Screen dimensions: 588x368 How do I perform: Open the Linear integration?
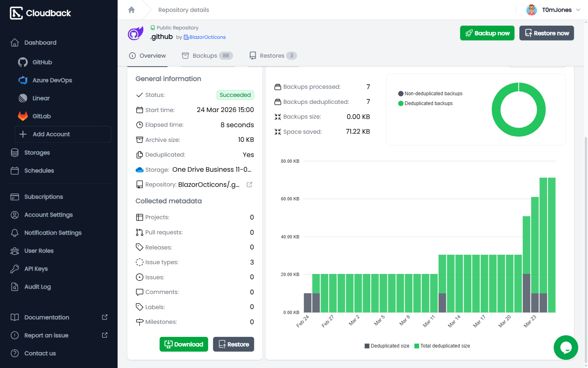coord(41,98)
